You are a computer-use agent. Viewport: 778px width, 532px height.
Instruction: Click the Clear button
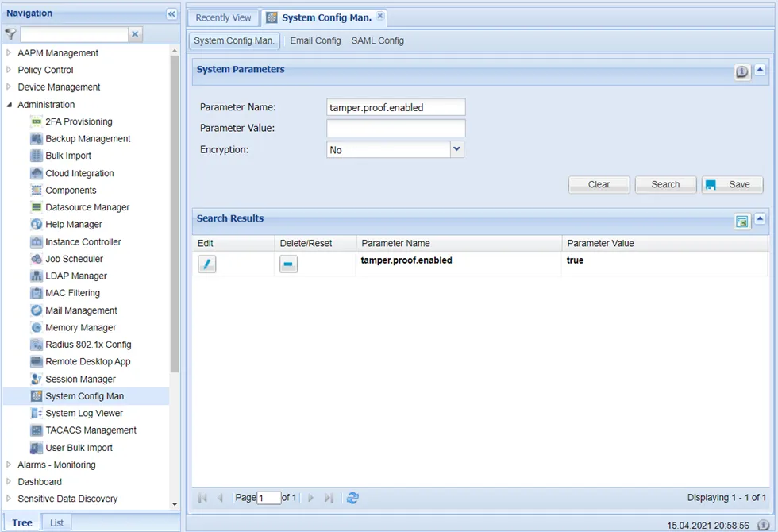click(599, 184)
